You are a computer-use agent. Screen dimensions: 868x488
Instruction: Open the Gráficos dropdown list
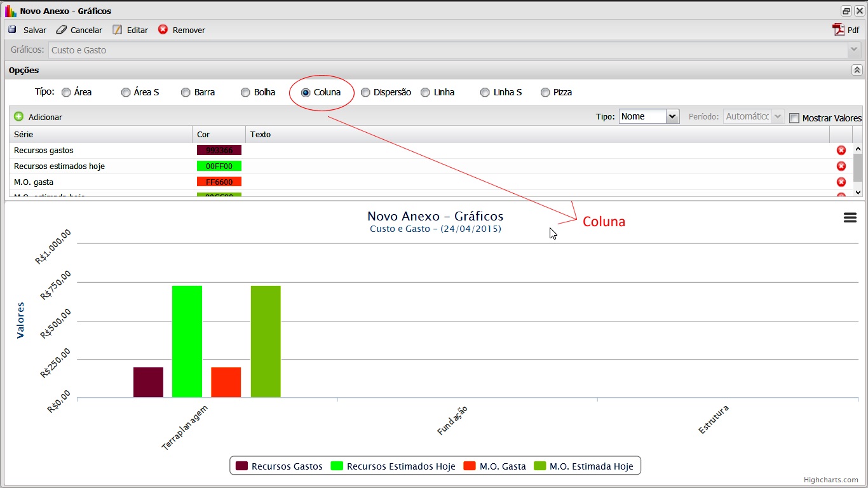853,50
